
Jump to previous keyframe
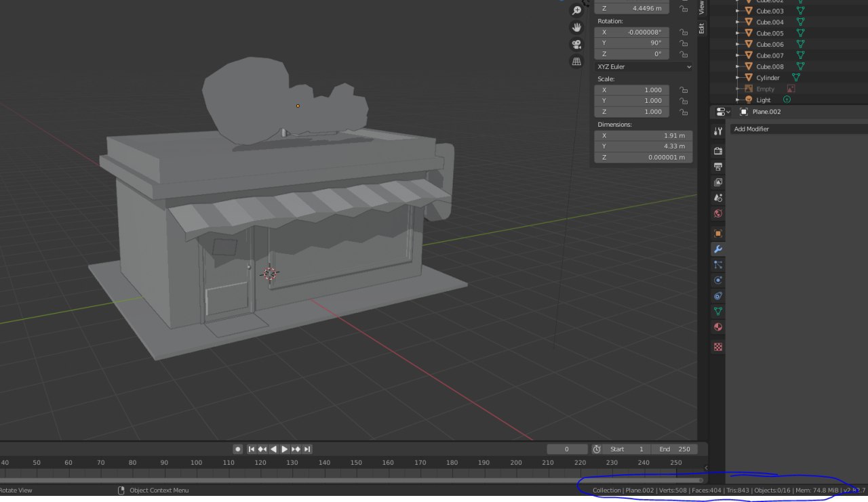pos(262,449)
